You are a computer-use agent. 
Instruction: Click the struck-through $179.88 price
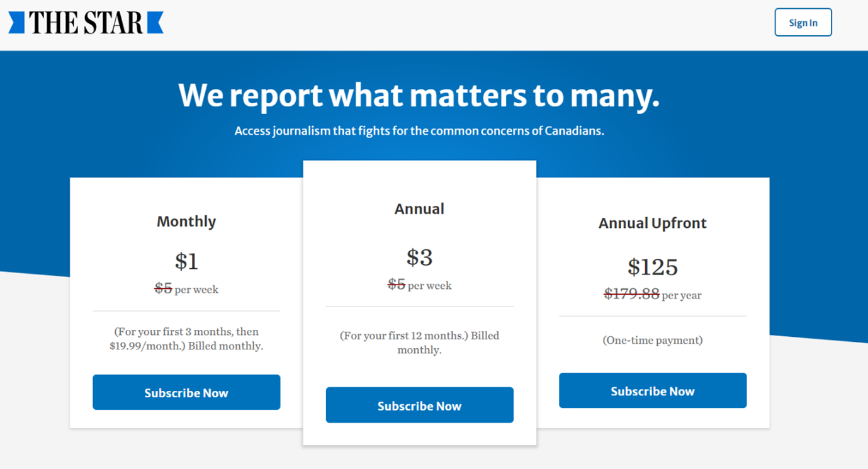[631, 294]
